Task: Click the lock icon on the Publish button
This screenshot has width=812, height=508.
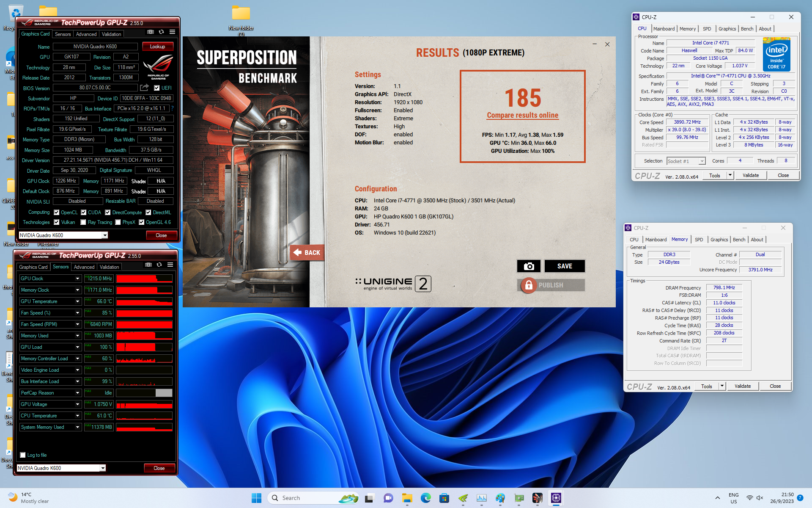Action: (x=529, y=285)
